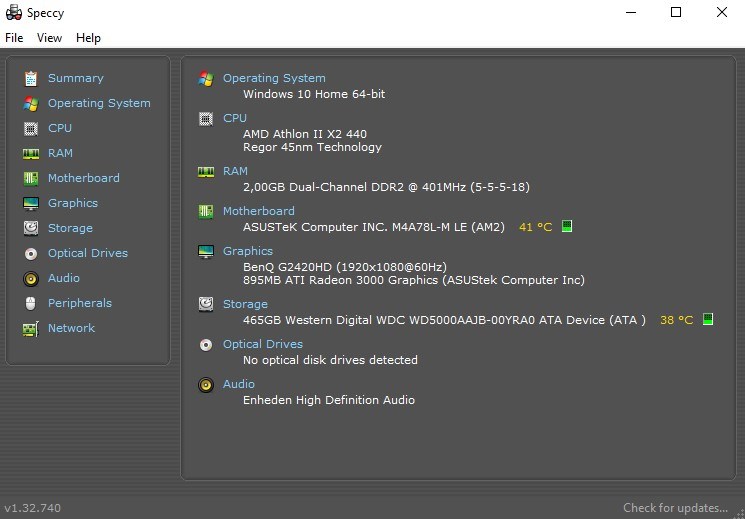Open the Help menu
The width and height of the screenshot is (745, 519).
(88, 38)
